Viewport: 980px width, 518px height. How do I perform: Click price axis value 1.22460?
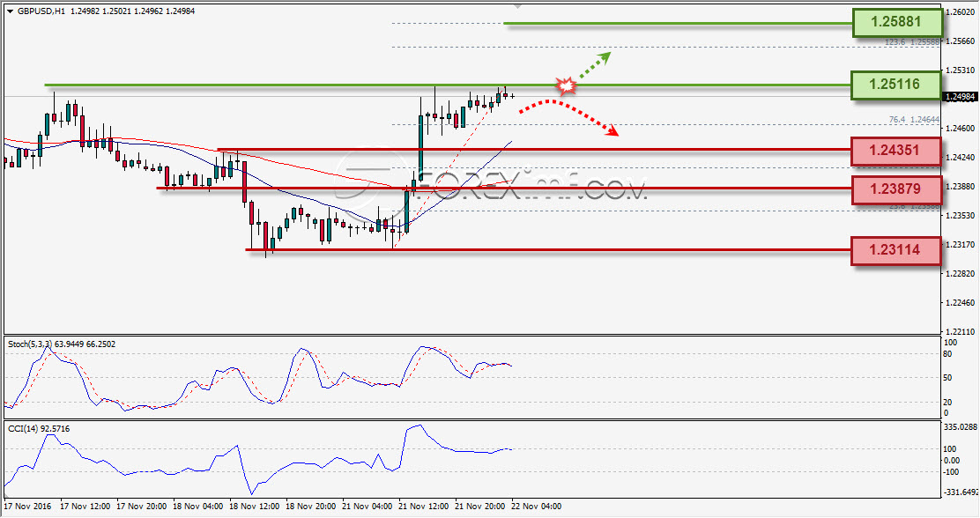coord(961,303)
